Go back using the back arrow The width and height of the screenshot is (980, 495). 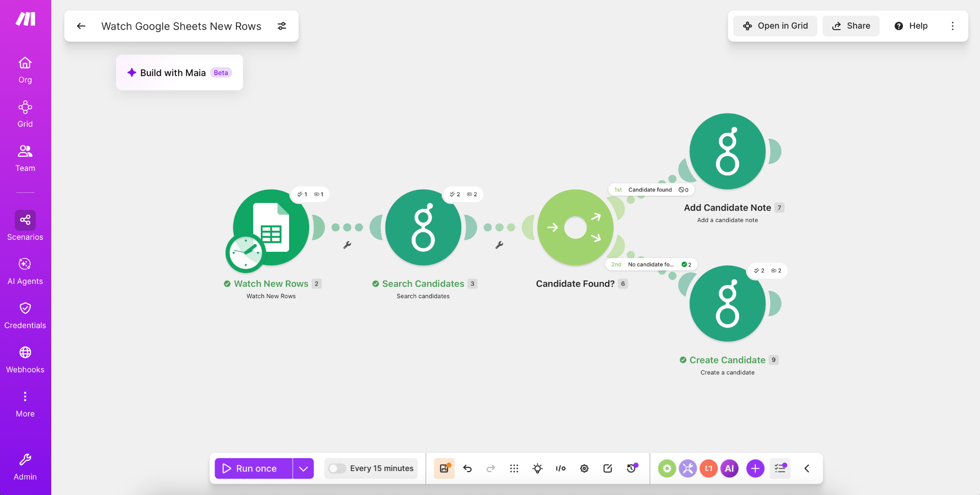point(81,26)
